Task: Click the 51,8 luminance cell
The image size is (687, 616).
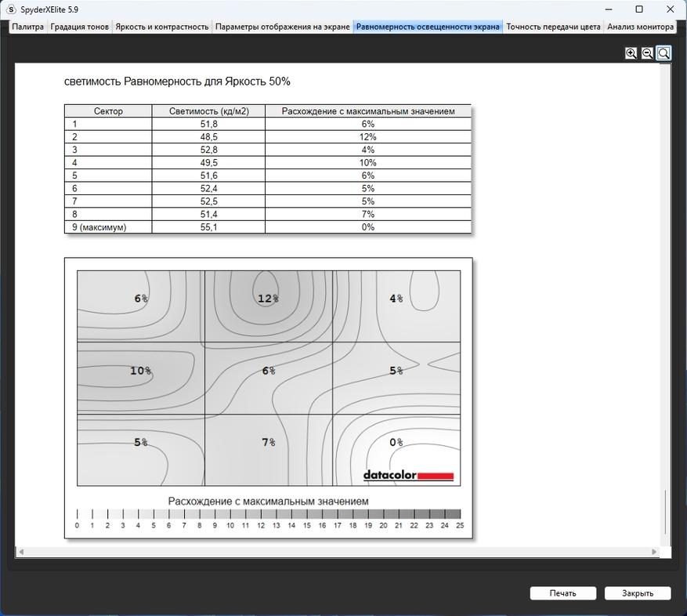Action: click(208, 124)
